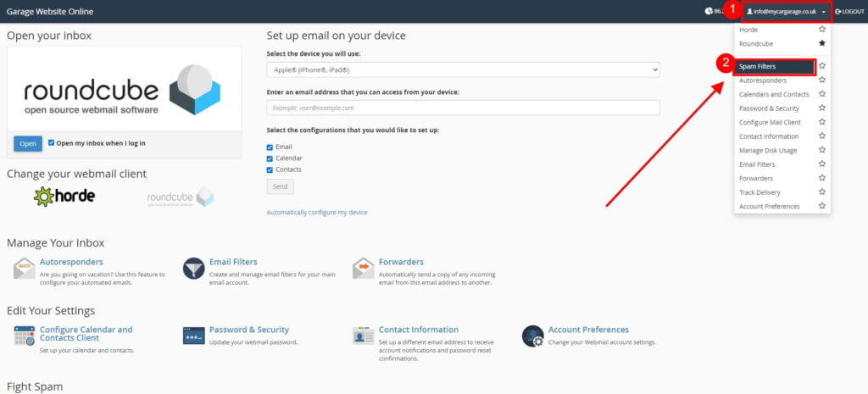Open Configure Calendar and Contacts Client link
This screenshot has height=394, width=868.
86,334
